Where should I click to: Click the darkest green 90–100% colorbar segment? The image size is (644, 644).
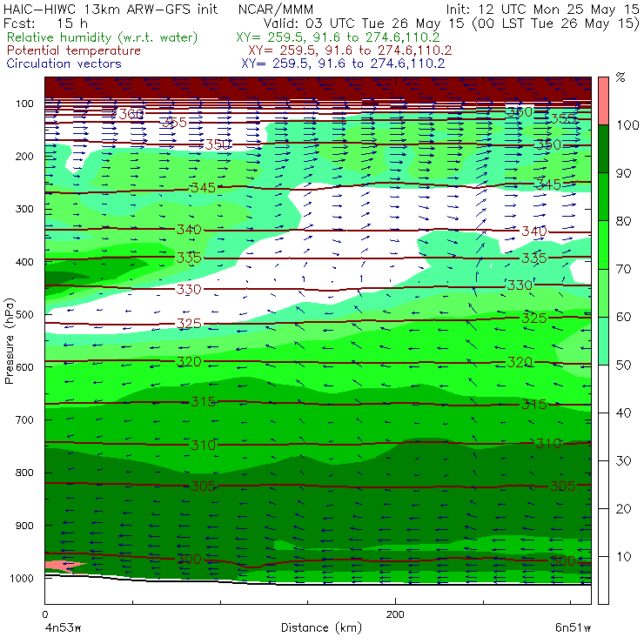[603, 149]
